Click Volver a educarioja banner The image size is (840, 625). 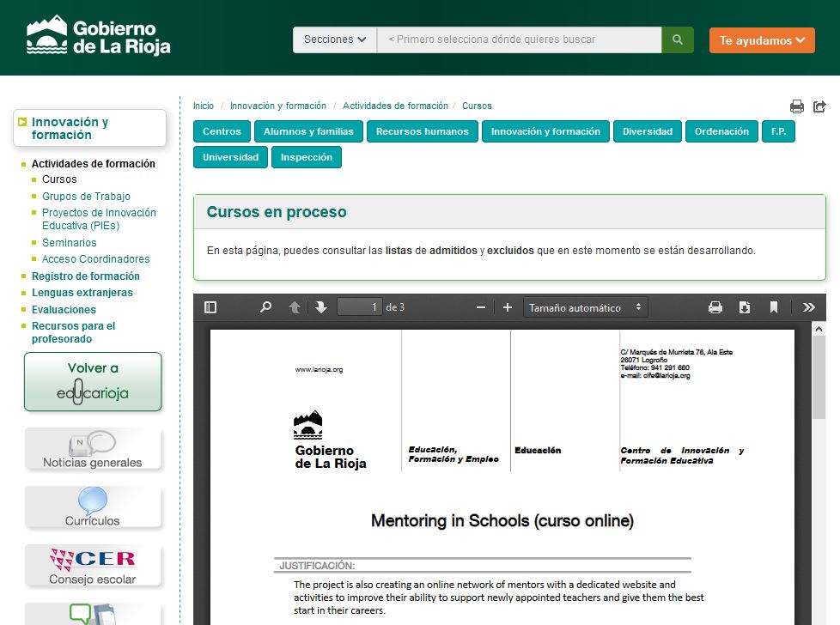coord(93,381)
